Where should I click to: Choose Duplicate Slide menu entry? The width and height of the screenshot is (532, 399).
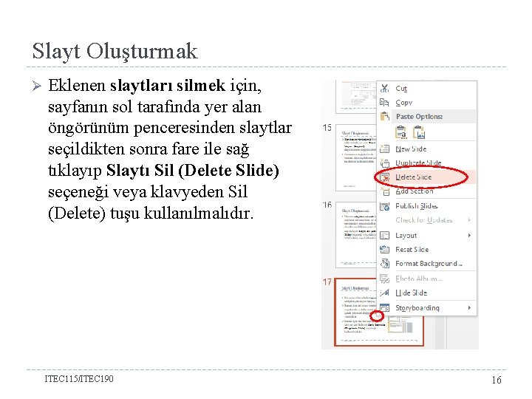point(427,163)
